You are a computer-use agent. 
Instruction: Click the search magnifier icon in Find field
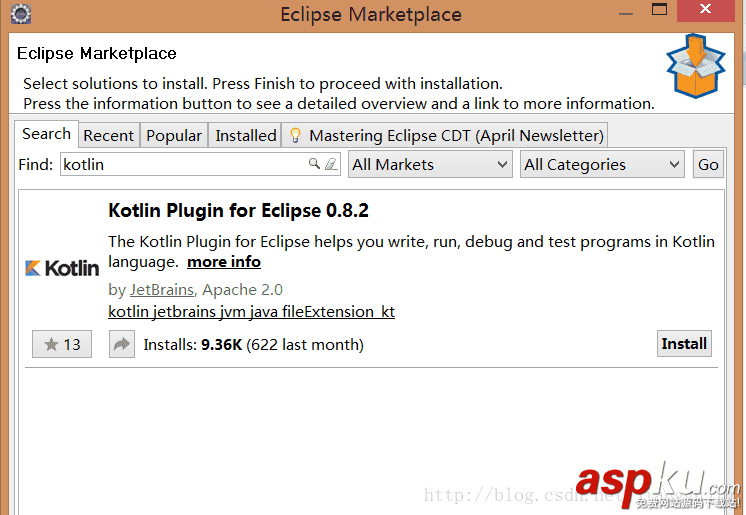coord(314,164)
